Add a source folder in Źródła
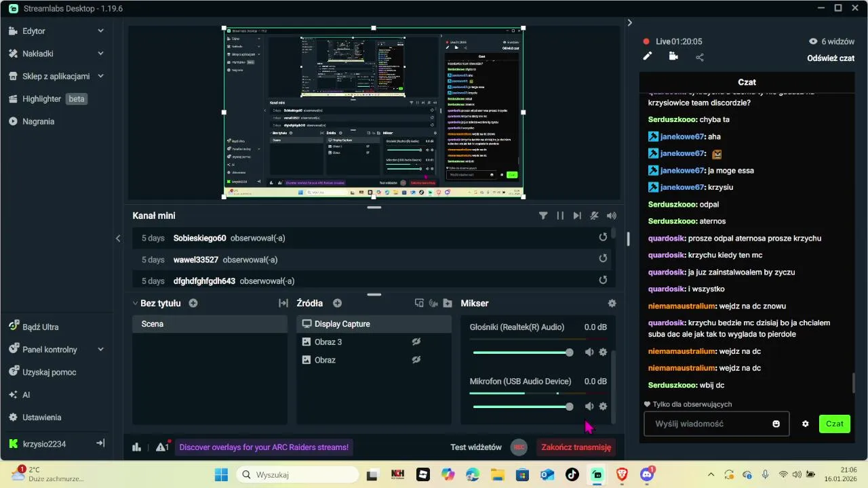 [x=448, y=303]
